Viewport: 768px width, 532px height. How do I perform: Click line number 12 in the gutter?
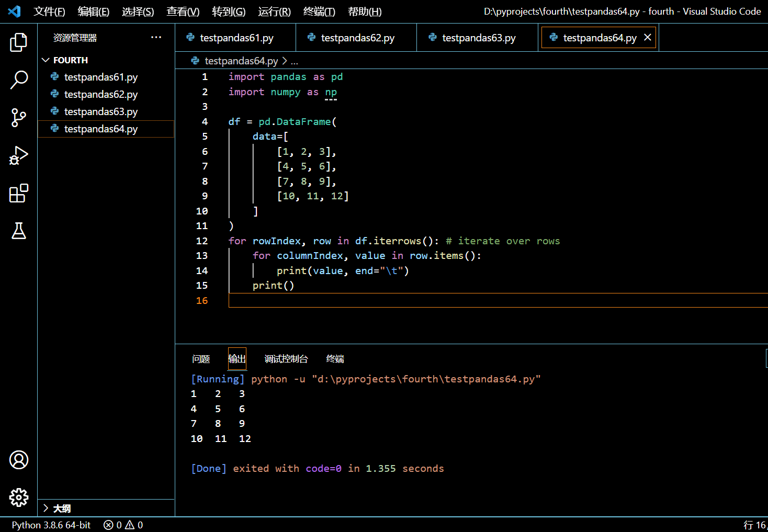pos(202,241)
